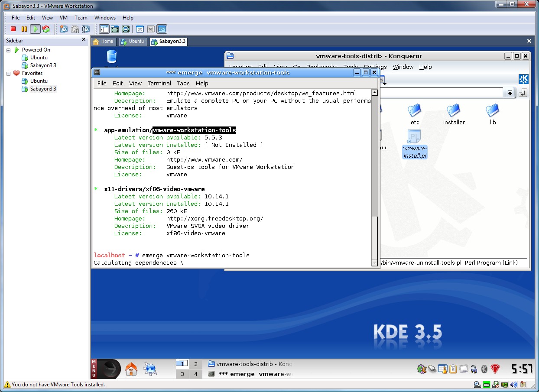Image resolution: width=539 pixels, height=392 pixels.
Task: Activate vmware-tools-distrib taskbar entry
Action: click(250, 364)
